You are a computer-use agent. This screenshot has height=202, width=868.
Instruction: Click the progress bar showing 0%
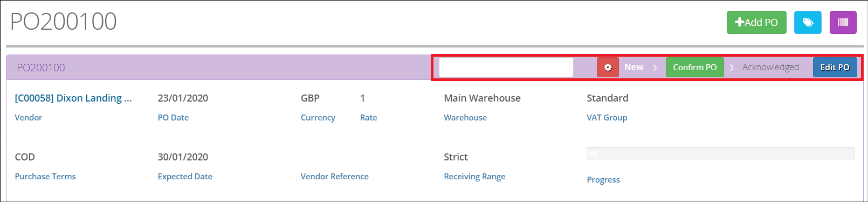click(721, 153)
